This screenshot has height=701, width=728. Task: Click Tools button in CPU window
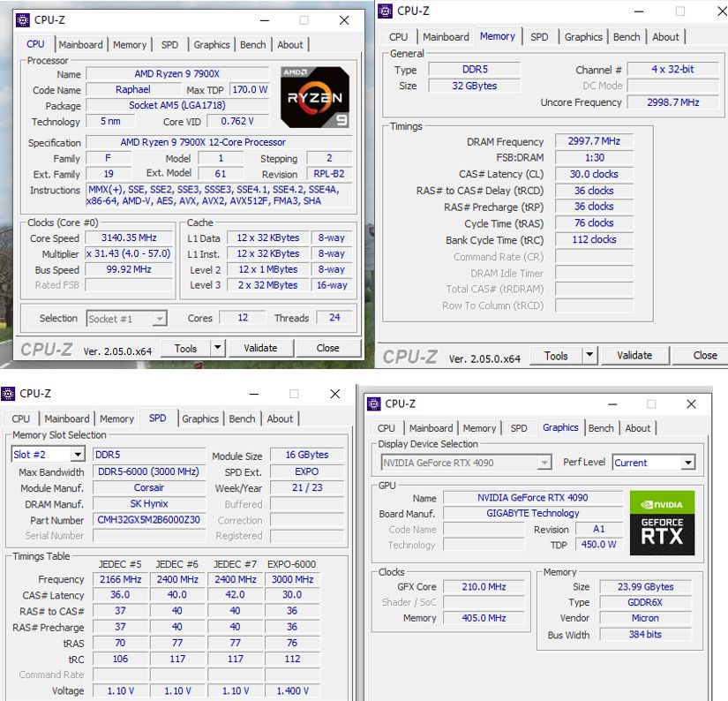click(x=185, y=348)
